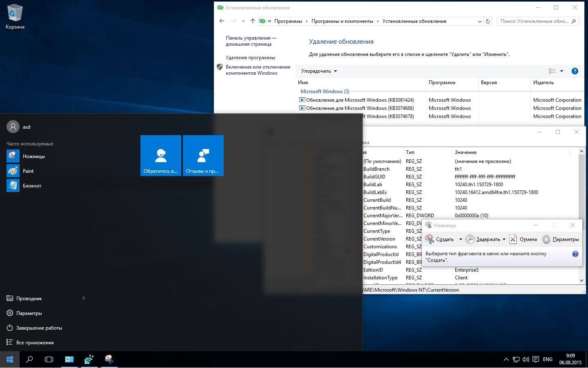Open taskbar clock showing 9:09
The width and height of the screenshot is (588, 368).
tap(570, 359)
